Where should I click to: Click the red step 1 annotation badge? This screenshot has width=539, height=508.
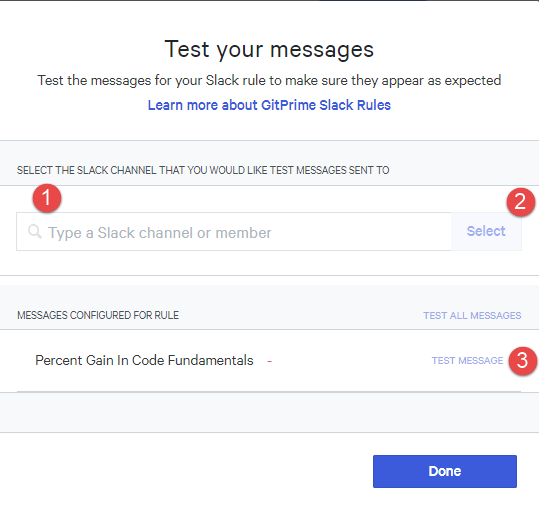pos(47,198)
